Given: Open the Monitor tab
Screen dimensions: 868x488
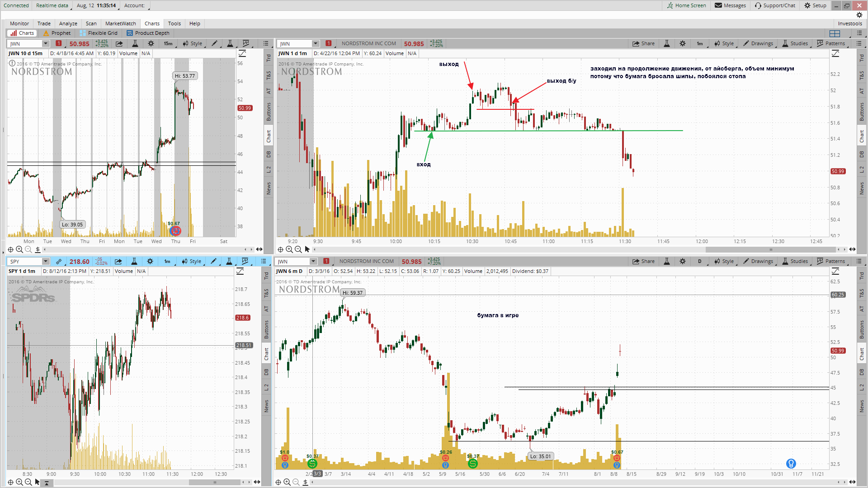Looking at the screenshot, I should pos(19,23).
